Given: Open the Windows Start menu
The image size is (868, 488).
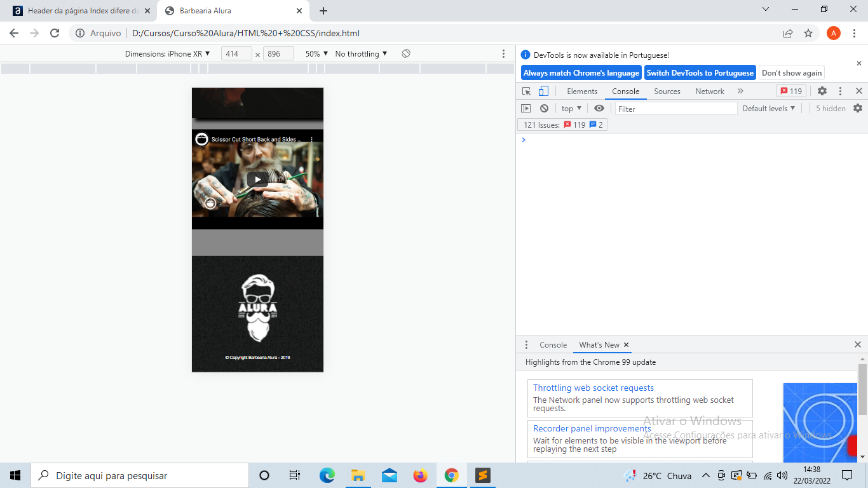Looking at the screenshot, I should coord(15,475).
